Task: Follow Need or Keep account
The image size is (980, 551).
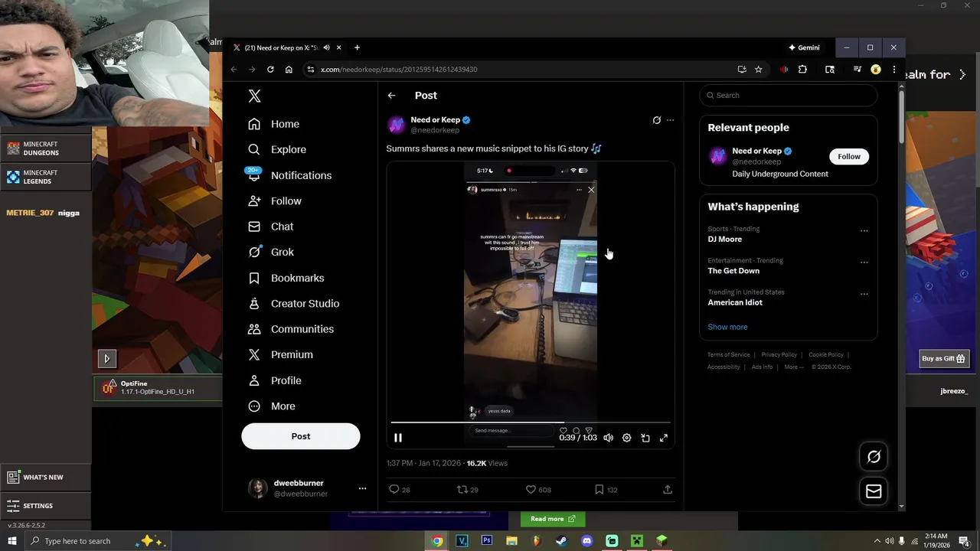Action: point(849,156)
